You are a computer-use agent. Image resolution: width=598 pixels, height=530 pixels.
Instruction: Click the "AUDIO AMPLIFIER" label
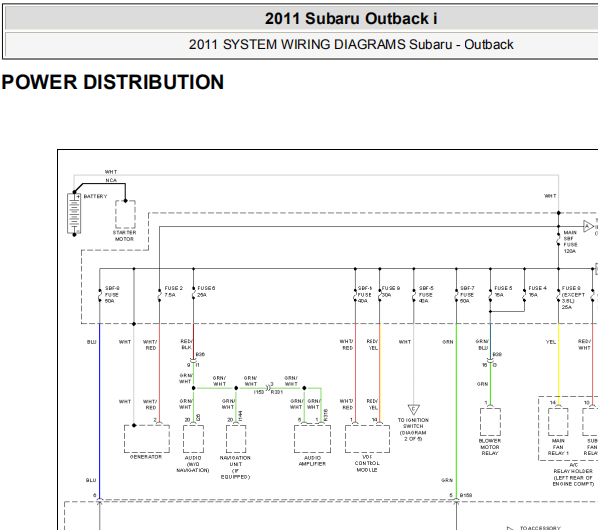tap(312, 461)
